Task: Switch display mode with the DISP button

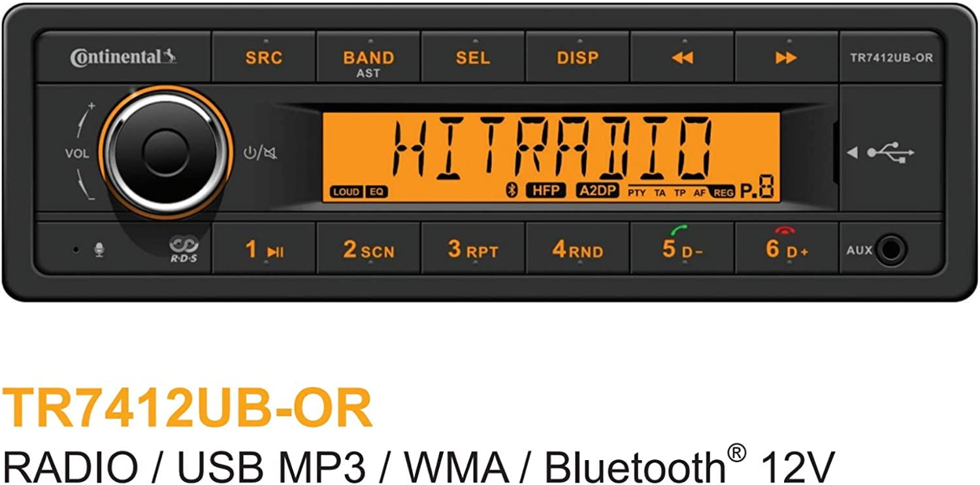Action: pos(578,58)
